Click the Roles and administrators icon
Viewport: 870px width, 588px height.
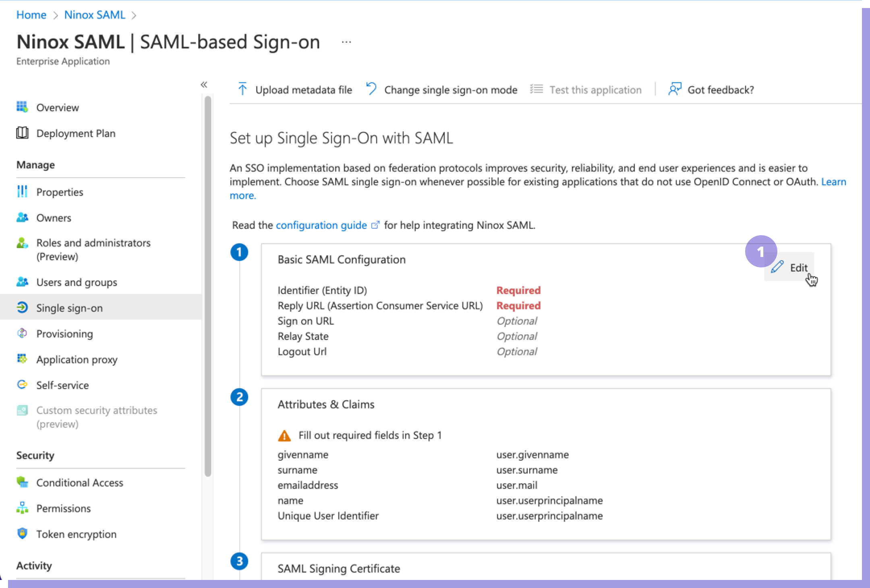pyautogui.click(x=22, y=243)
